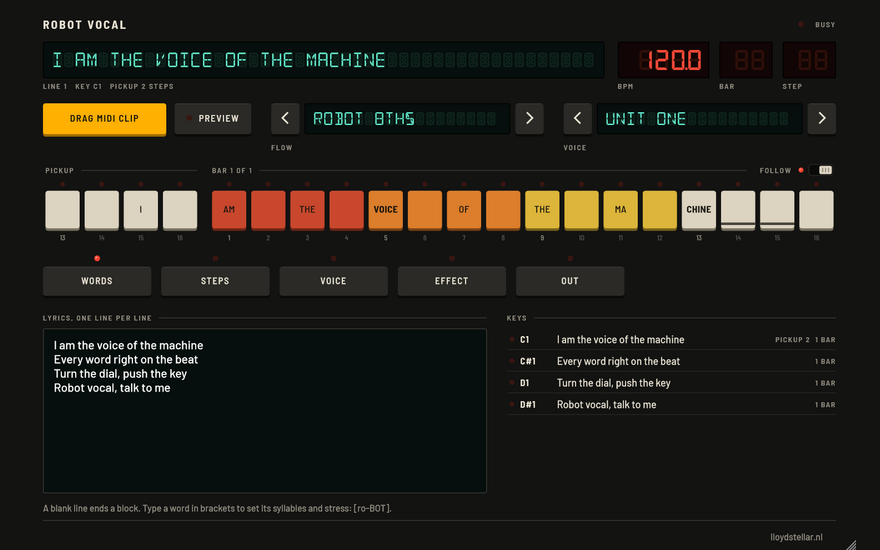This screenshot has width=880, height=550.
Task: Open the lloydstellar.nl link
Action: pos(796,537)
